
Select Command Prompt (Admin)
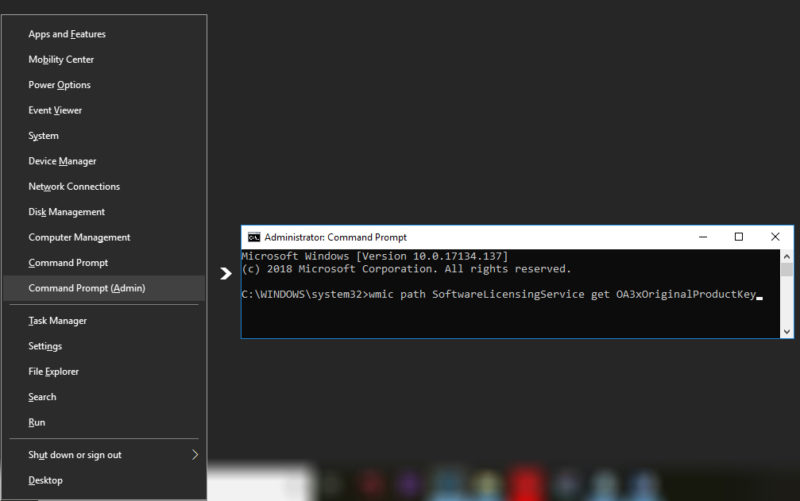(x=86, y=288)
